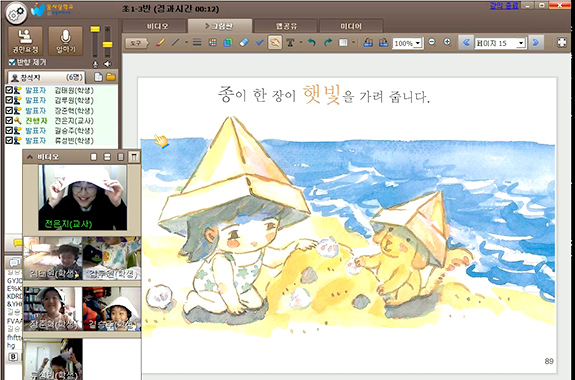Click the B bold button in chat

(x=13, y=357)
